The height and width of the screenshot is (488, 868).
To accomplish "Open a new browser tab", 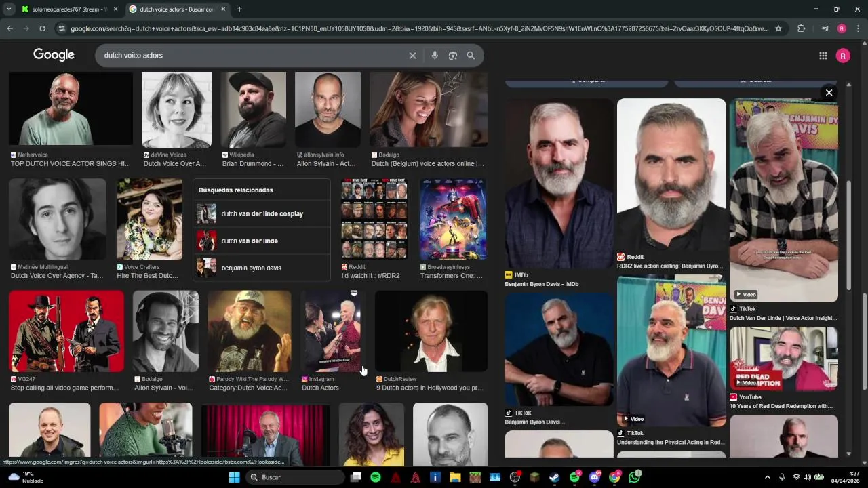I will 239,9.
